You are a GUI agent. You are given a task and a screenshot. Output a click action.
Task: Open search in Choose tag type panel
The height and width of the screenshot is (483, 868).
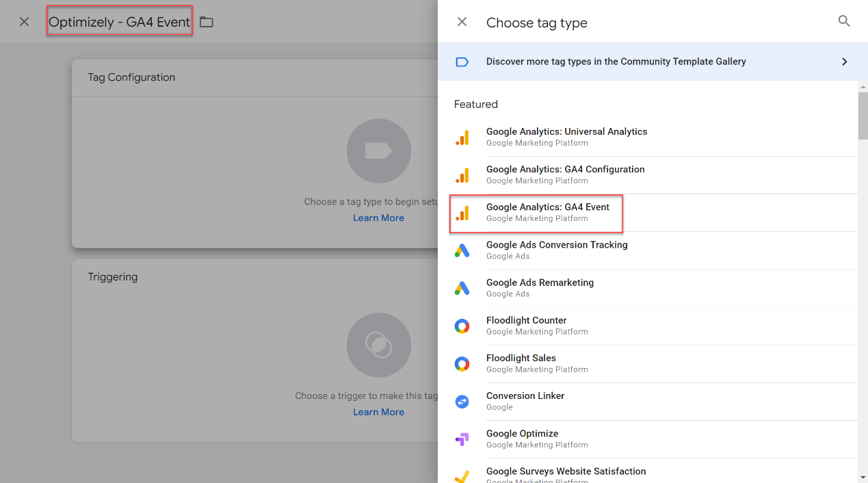844,21
